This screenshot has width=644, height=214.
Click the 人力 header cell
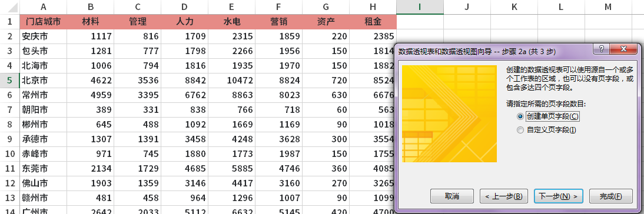tap(185, 22)
